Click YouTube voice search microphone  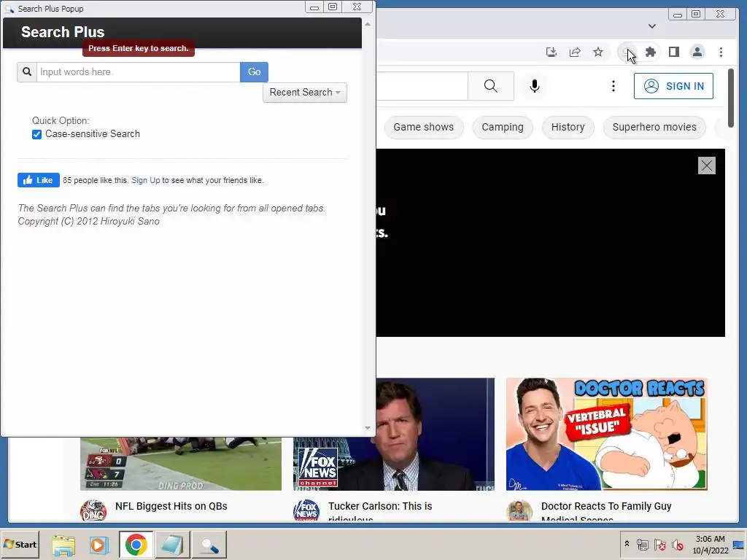(x=535, y=86)
